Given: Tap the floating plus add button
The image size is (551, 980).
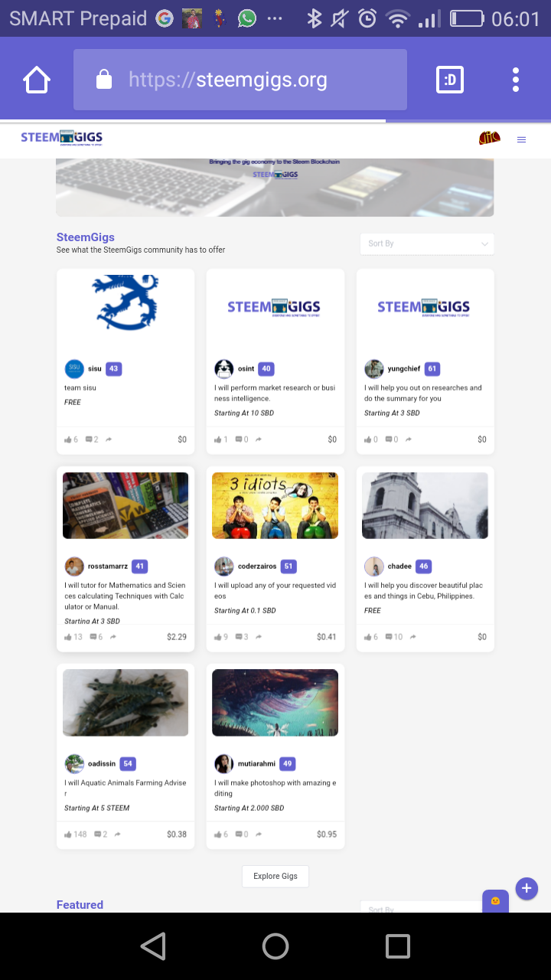Looking at the screenshot, I should [x=527, y=889].
